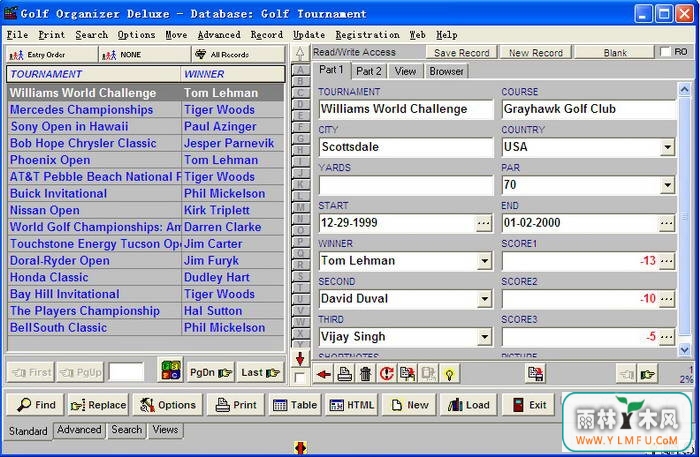The image size is (700, 457).
Task: Select the Honda Classic row
Action: pyautogui.click(x=146, y=278)
